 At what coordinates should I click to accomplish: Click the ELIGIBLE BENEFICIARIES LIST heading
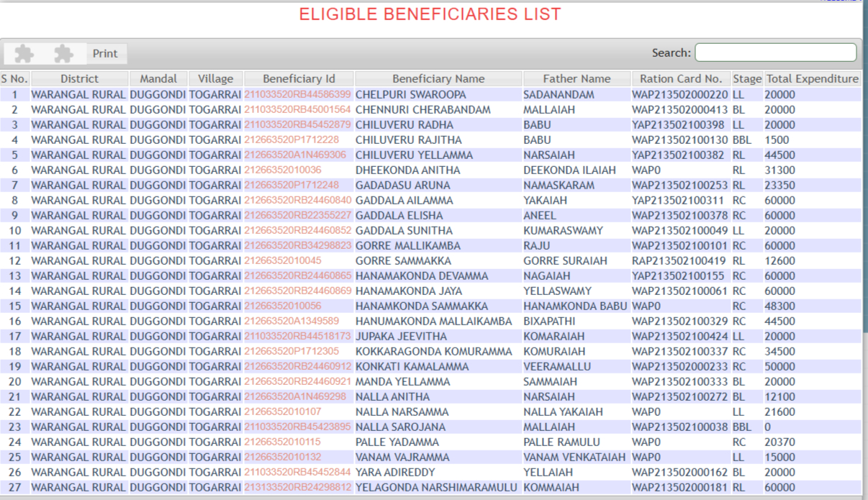(430, 14)
